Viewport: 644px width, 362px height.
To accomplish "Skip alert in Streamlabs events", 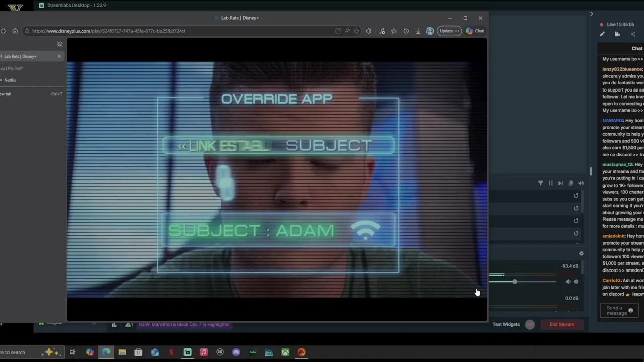I will 560,184.
